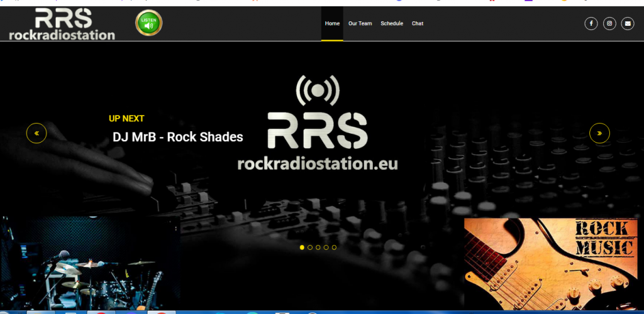Viewport: 644px width, 314px height.
Task: Open the Home menu item
Action: click(x=332, y=24)
